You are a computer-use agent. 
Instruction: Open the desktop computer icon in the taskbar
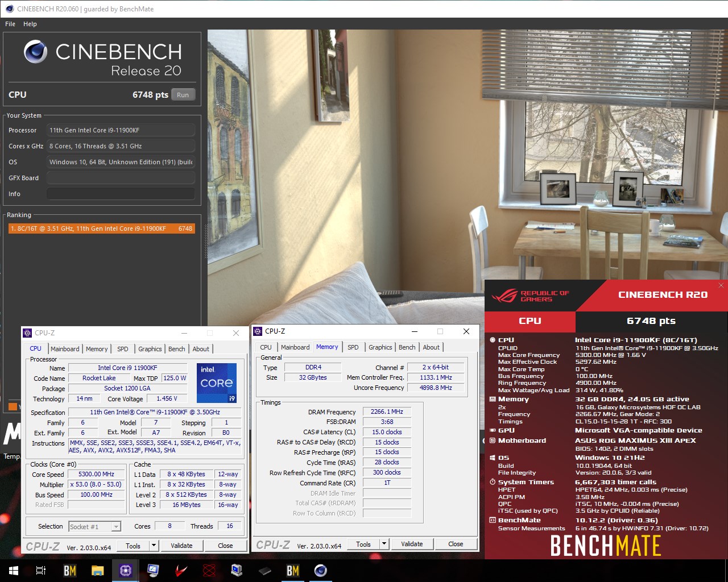point(237,570)
